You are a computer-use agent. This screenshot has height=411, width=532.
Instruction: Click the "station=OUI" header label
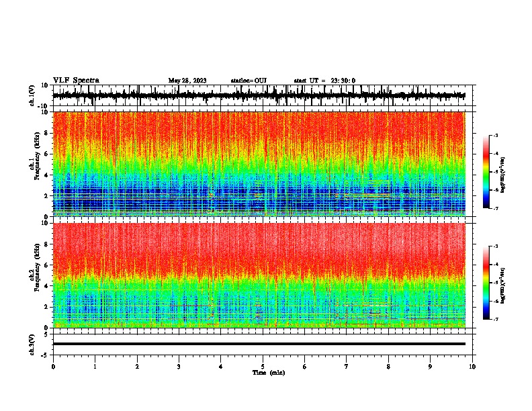pos(249,81)
